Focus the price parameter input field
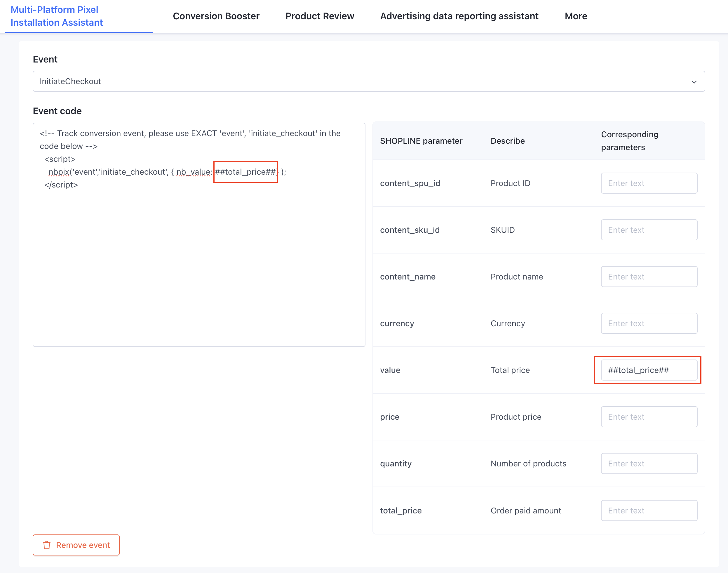The image size is (728, 573). click(x=649, y=417)
